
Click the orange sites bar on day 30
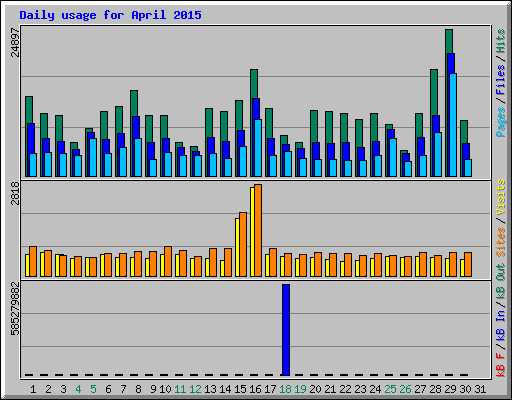pos(468,264)
